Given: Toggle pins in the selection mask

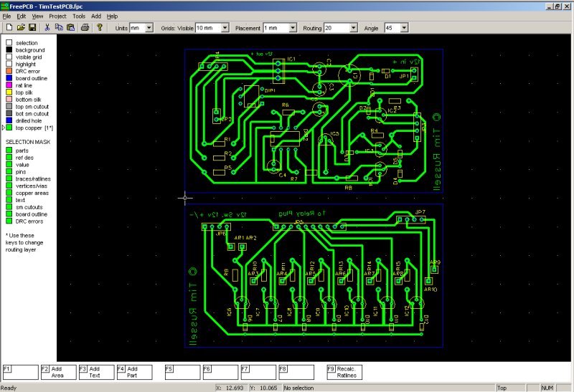Looking at the screenshot, I should [9, 171].
